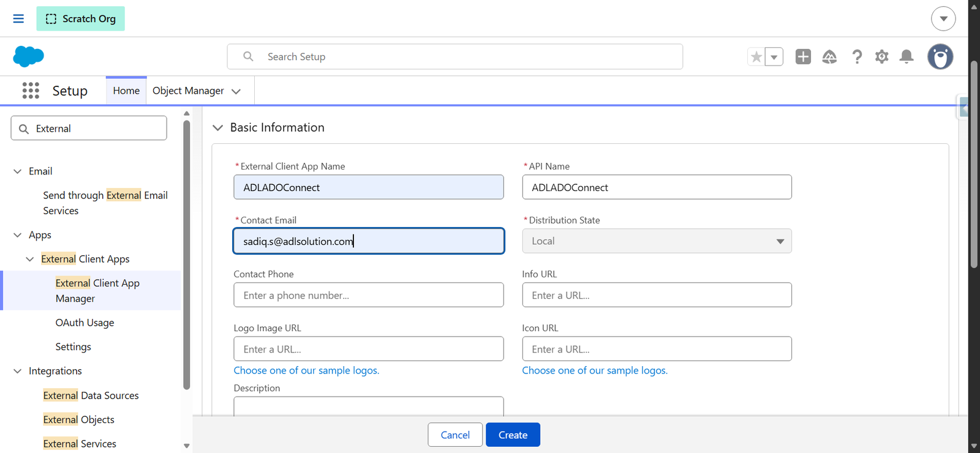Open Object Manager tab dropdown chevron
Screen dimensions: 980x453
tap(236, 91)
